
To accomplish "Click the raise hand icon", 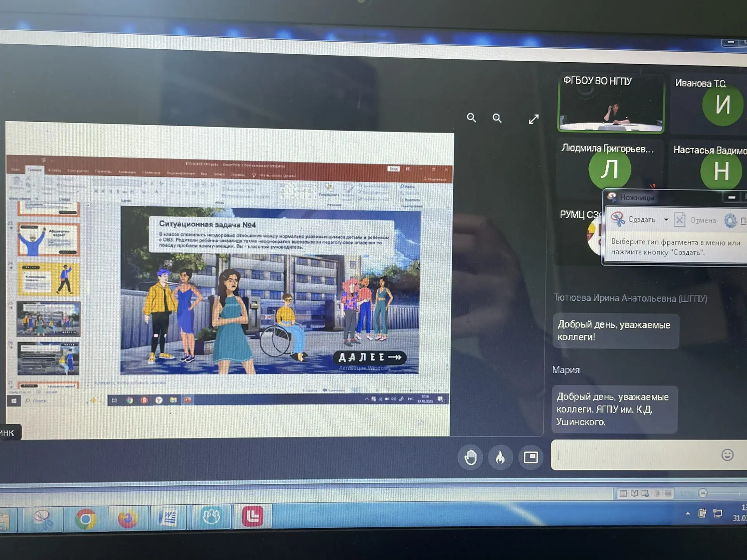I will (x=470, y=457).
